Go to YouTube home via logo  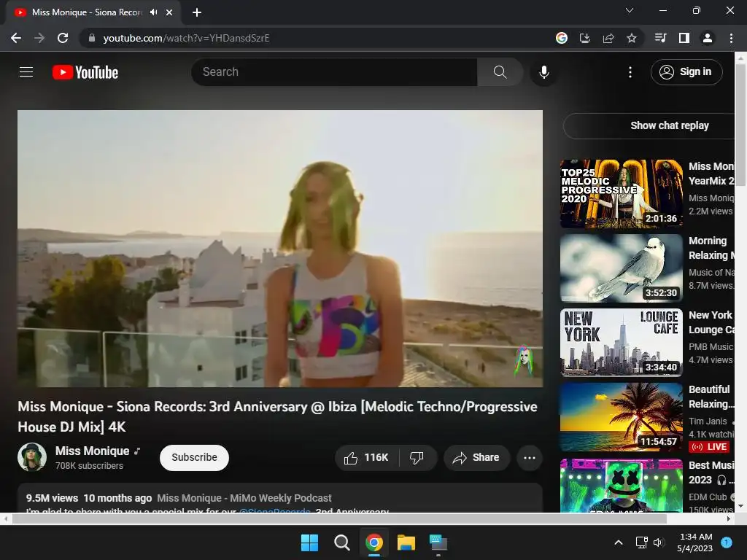[x=85, y=72]
